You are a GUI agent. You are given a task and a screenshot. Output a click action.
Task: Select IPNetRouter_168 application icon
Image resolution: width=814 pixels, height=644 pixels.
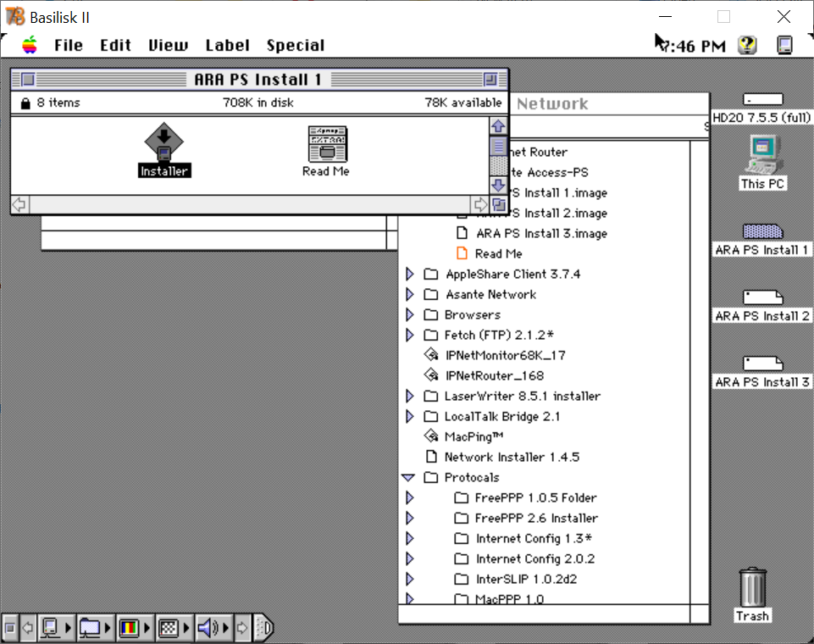[x=431, y=375]
